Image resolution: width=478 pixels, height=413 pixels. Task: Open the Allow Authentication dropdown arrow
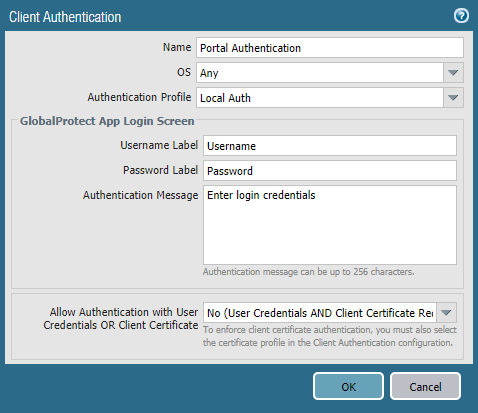coord(446,313)
